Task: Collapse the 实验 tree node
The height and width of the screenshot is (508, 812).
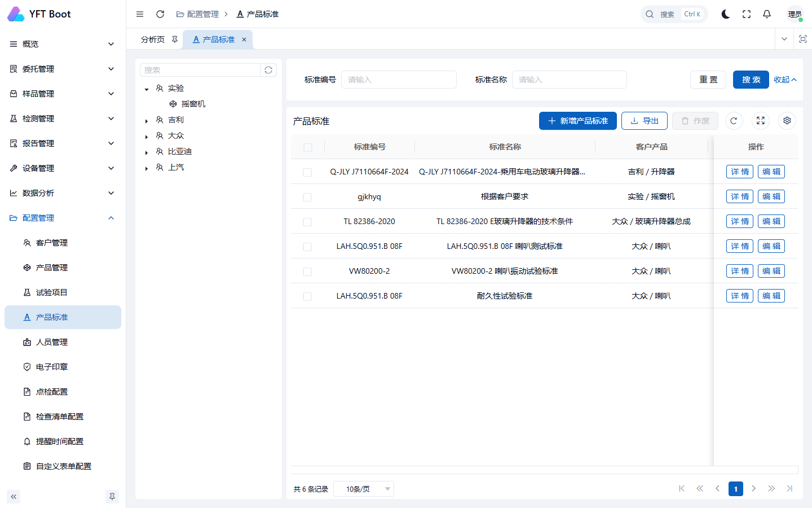Action: pos(147,89)
